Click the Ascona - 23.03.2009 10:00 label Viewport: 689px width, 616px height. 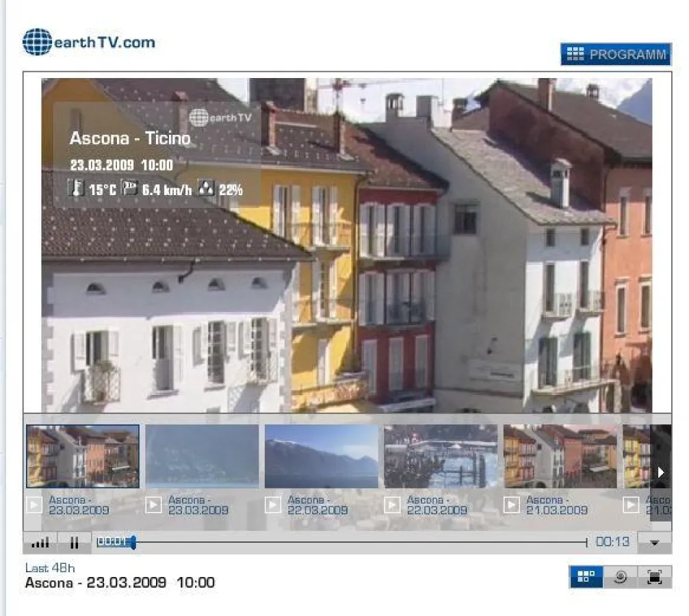(x=120, y=583)
